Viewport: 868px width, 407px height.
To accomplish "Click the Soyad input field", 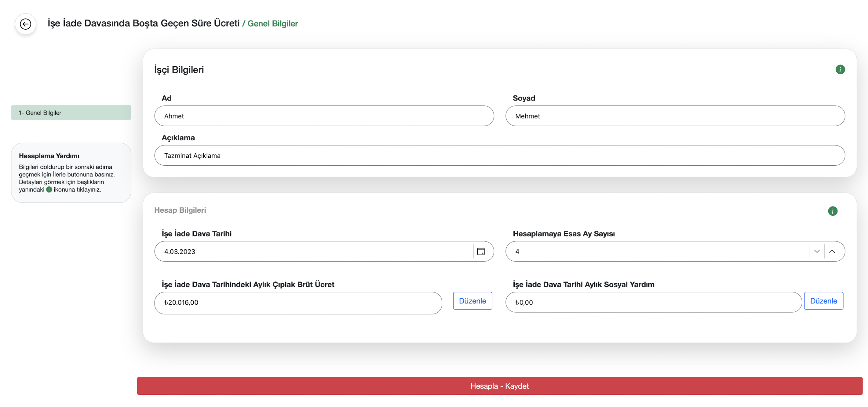I will click(x=675, y=116).
